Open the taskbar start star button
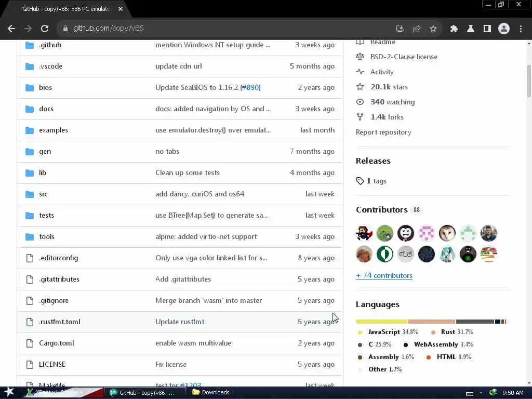The image size is (532, 399). [9, 392]
